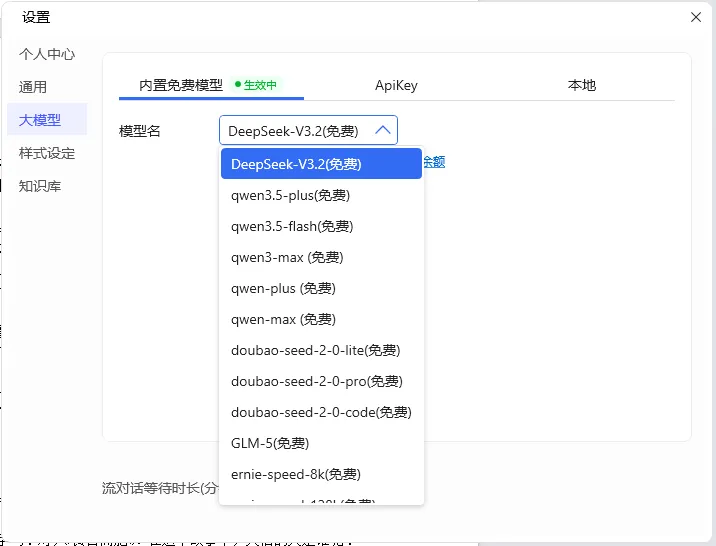Choose qwen-max (免费) from list
716x546 pixels.
pyautogui.click(x=321, y=320)
